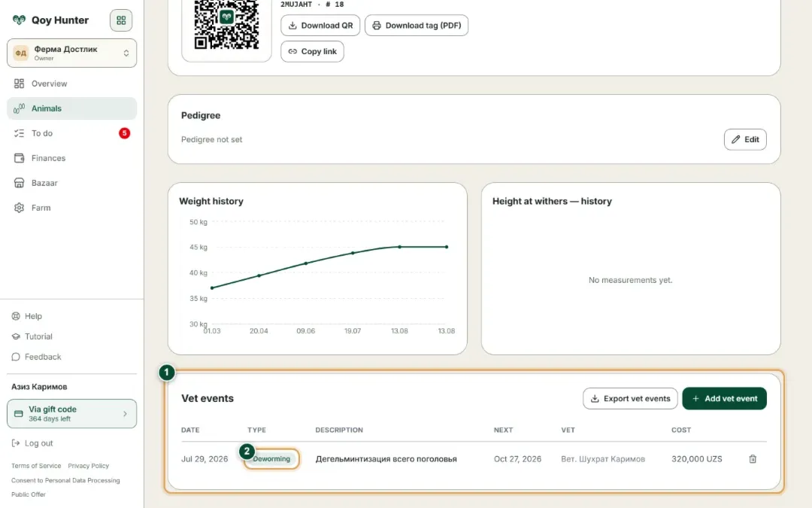Click the Qoy Hunter ram logo icon
The image size is (812, 508).
[19, 20]
